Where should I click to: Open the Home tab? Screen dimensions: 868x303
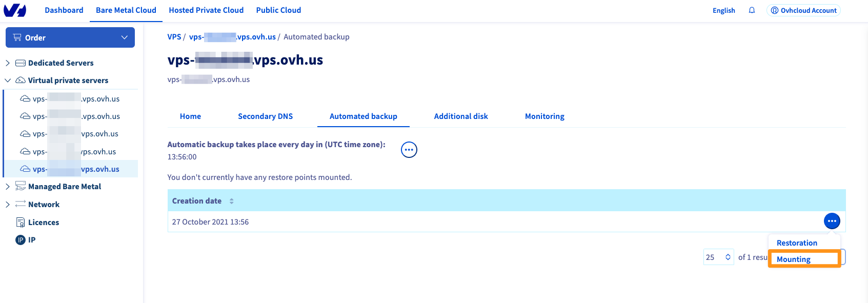coord(190,116)
